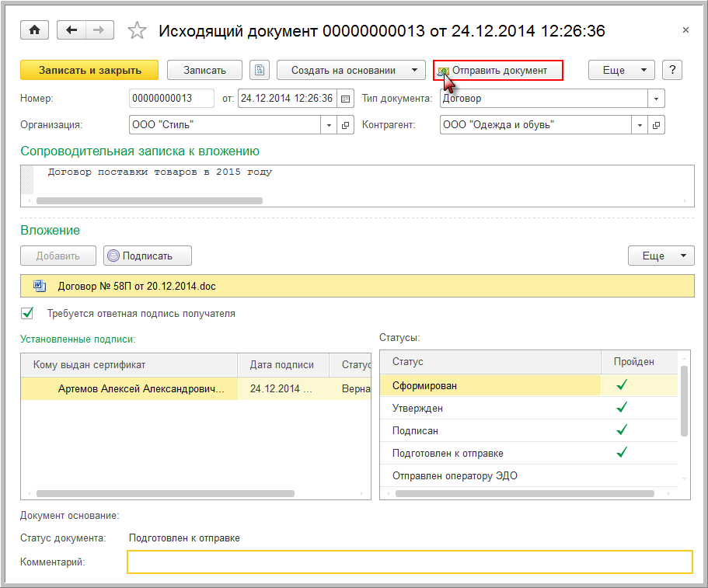Click the disabled 'Добавить' button
Viewport: 708px width, 588px height.
click(58, 256)
